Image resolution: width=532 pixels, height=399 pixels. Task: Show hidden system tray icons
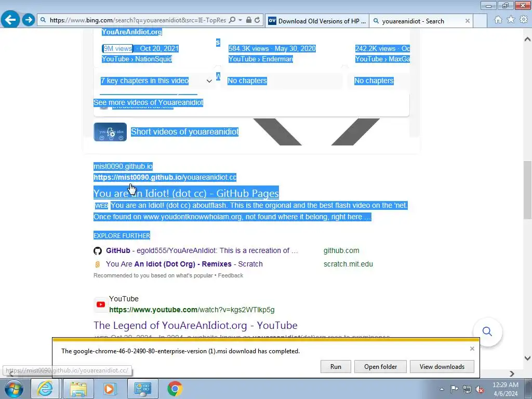(442, 389)
